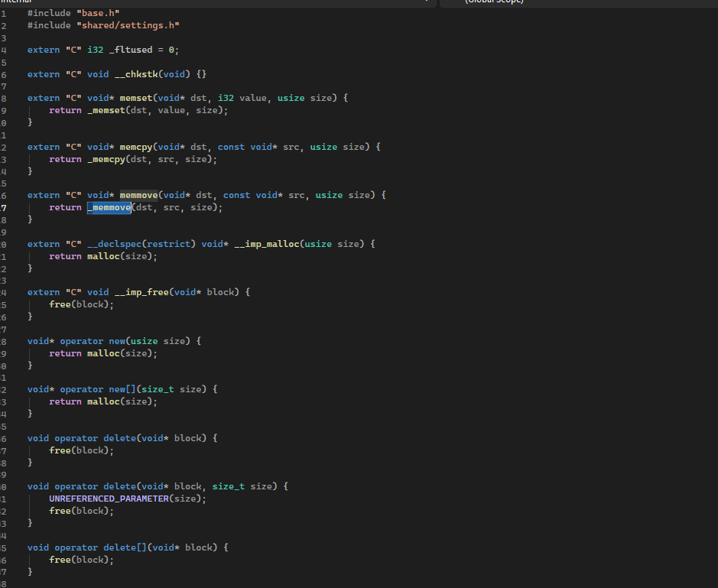The image size is (718, 588).
Task: Click the _memset call in the return statement
Action: click(106, 110)
